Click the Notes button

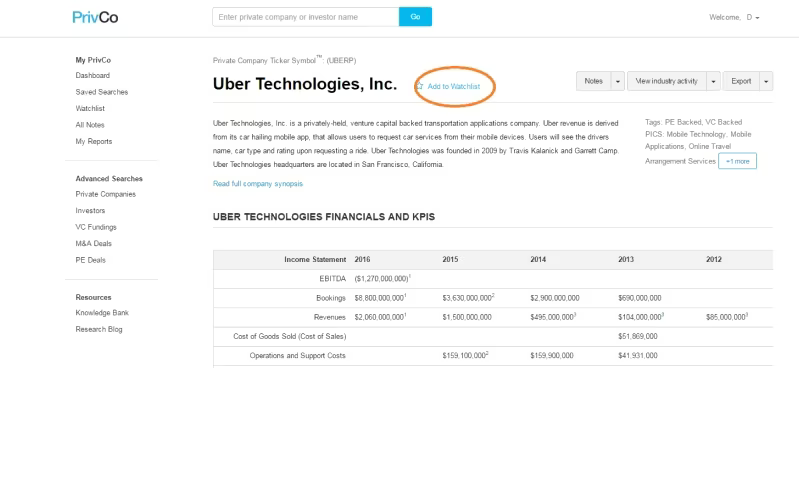coord(593,81)
